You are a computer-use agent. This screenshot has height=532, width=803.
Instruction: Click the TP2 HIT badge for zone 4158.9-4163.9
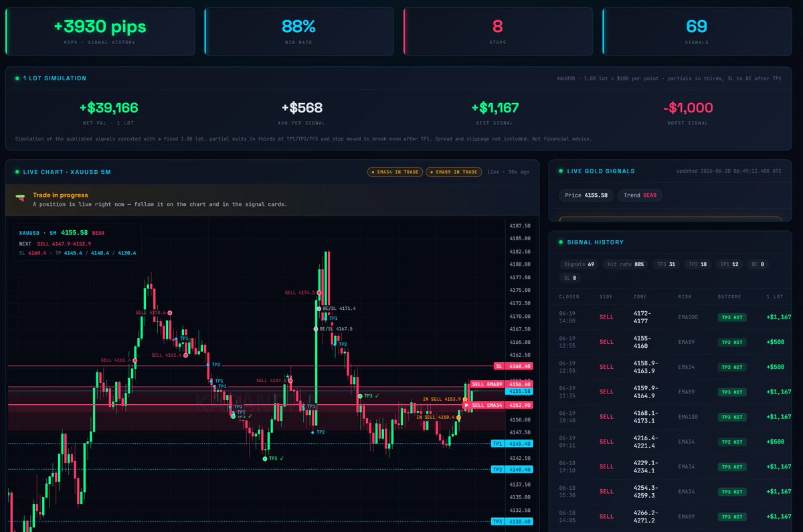pyautogui.click(x=731, y=367)
